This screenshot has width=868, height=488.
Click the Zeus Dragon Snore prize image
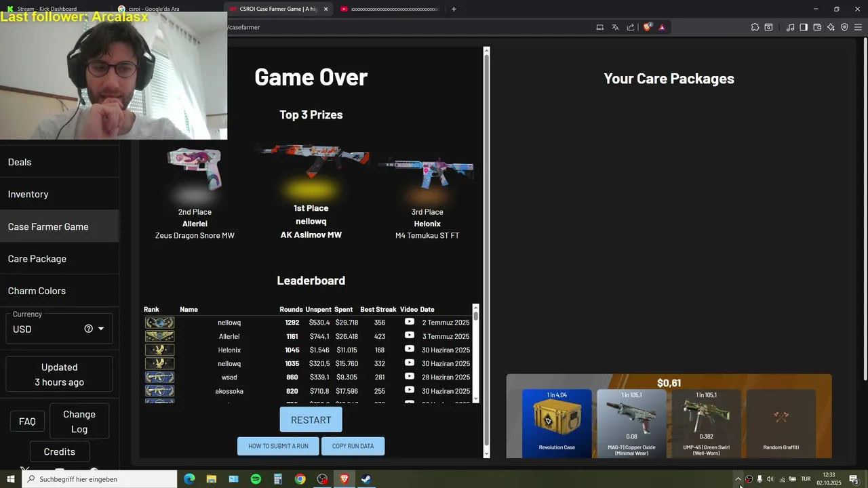(x=195, y=168)
